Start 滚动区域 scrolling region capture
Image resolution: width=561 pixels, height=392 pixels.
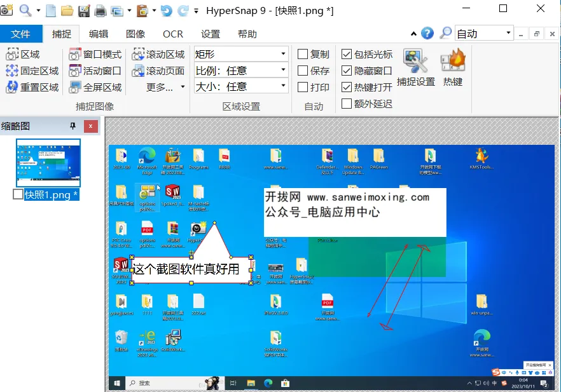[158, 54]
